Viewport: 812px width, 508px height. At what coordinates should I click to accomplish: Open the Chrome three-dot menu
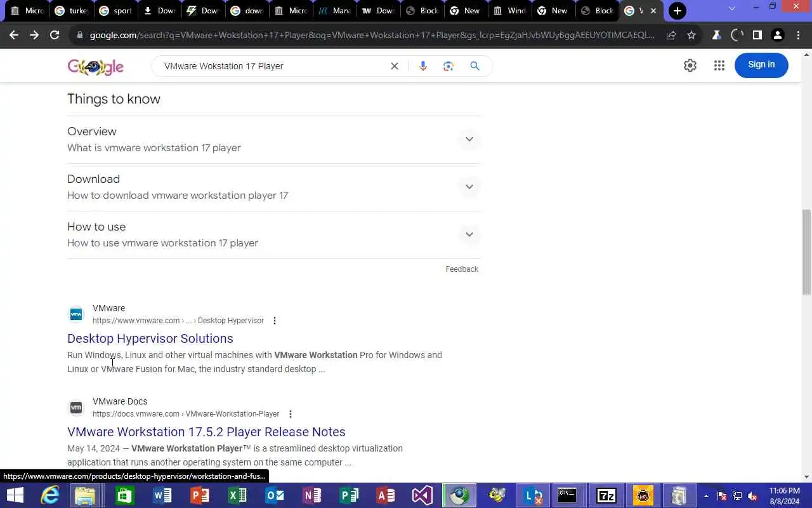coord(798,35)
